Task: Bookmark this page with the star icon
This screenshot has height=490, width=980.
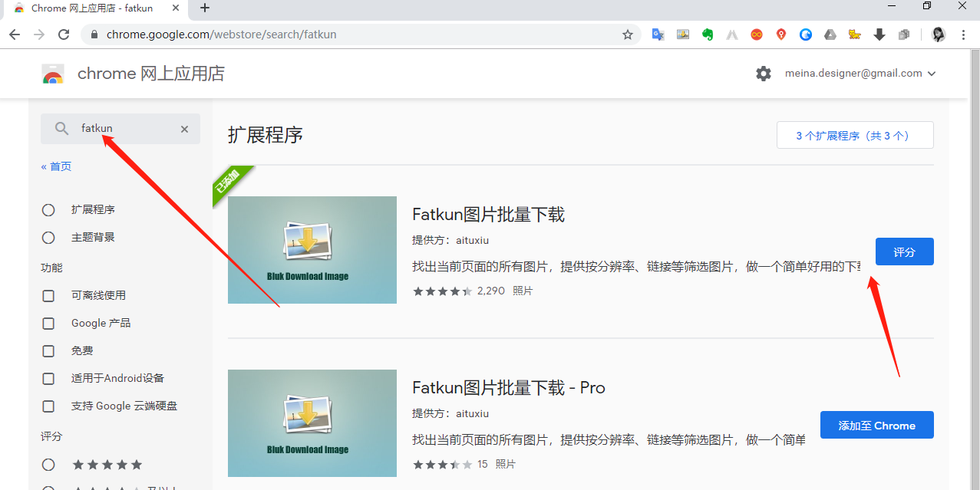Action: (x=628, y=35)
